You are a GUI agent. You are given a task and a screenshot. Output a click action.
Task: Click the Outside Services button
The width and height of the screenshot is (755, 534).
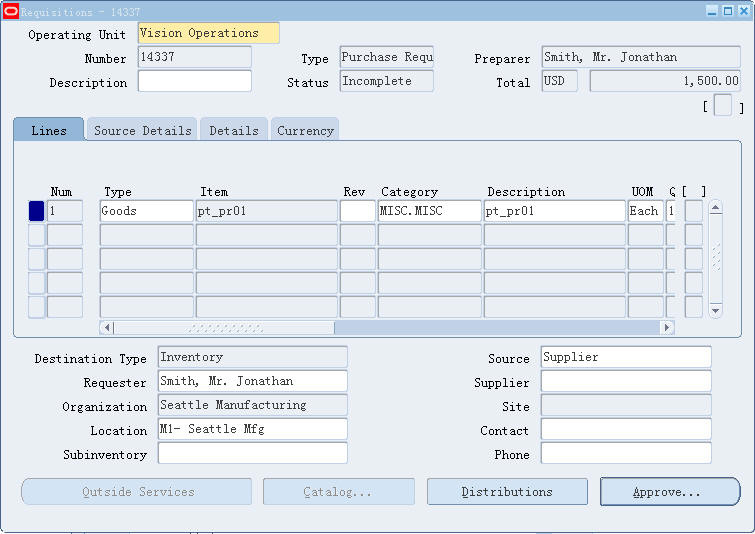(x=137, y=492)
